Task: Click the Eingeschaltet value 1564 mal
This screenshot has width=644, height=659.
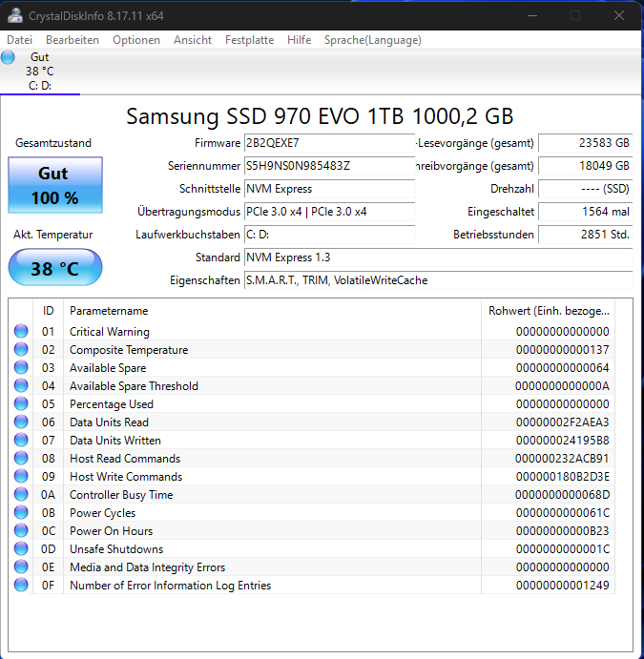Action: [586, 212]
